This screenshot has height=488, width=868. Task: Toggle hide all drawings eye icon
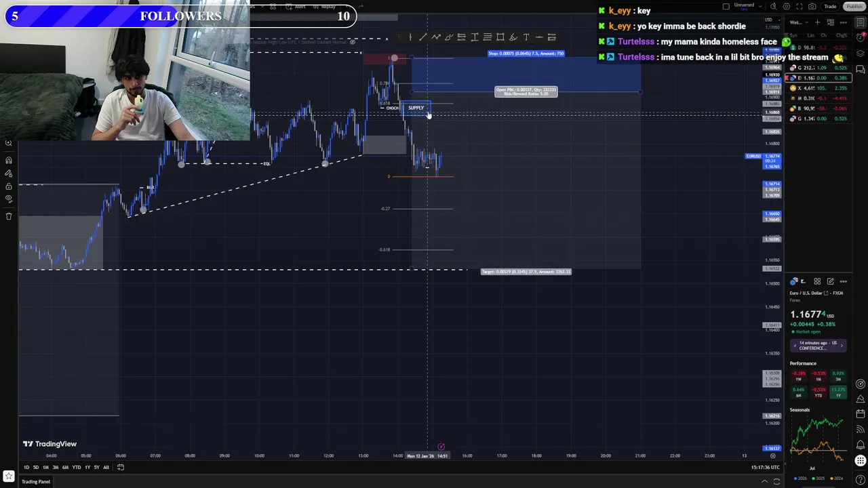point(9,199)
